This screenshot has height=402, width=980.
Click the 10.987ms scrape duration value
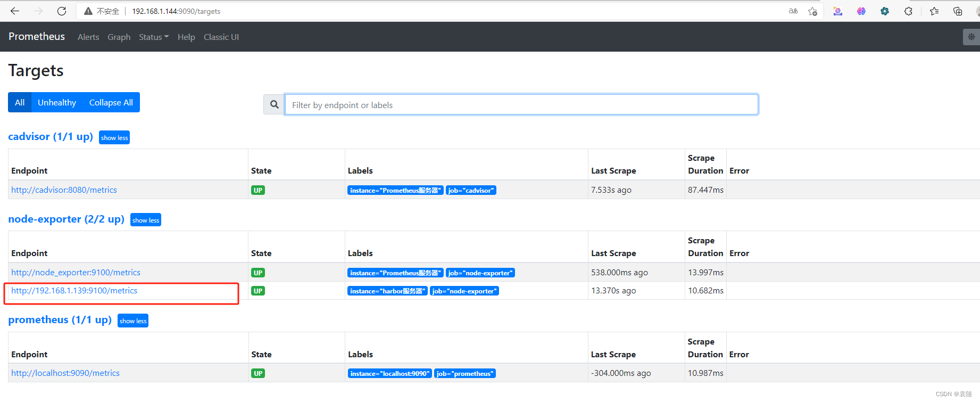pos(705,373)
